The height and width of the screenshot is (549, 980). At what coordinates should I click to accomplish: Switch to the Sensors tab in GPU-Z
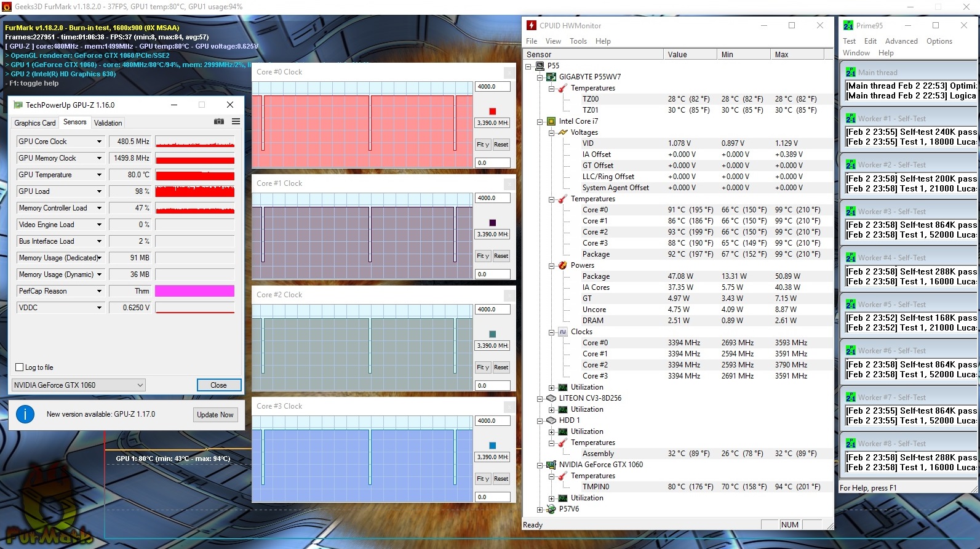click(75, 122)
